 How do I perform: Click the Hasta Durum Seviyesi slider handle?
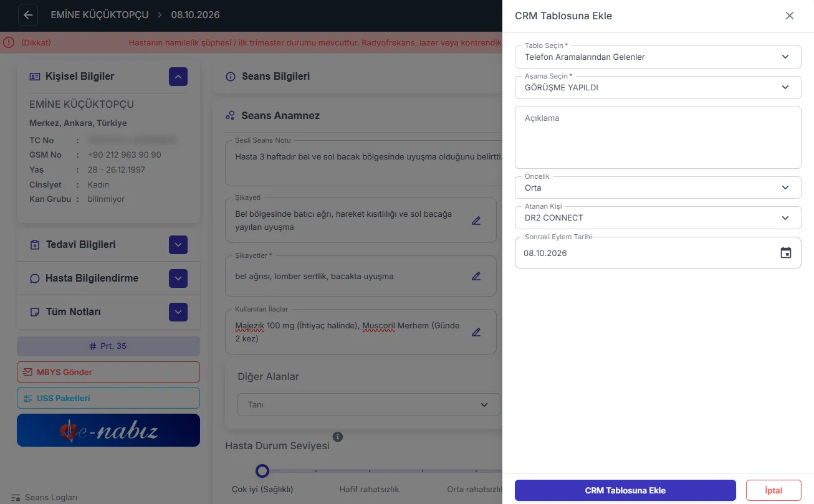click(262, 471)
